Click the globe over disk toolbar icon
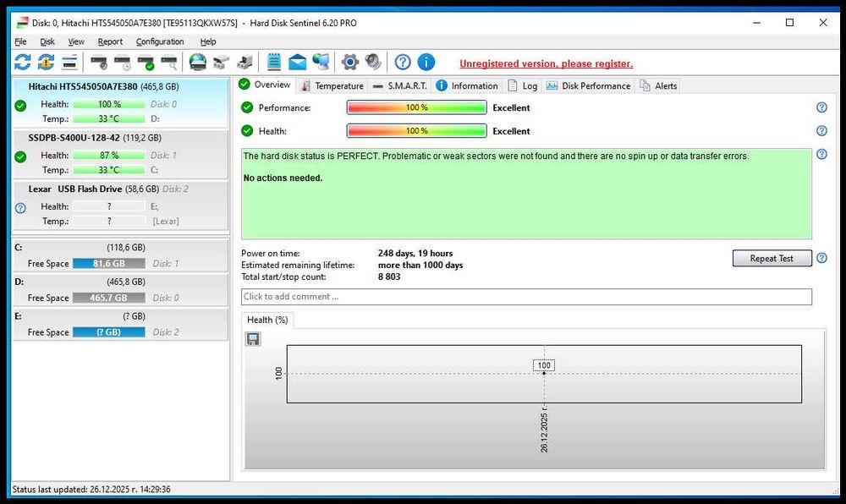846x504 pixels. tap(197, 63)
